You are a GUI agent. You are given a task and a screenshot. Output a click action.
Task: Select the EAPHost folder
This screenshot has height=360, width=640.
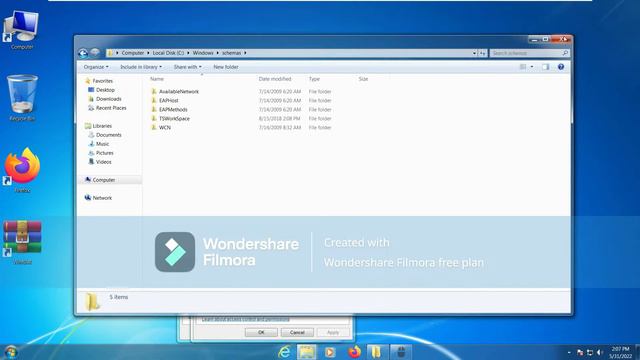[x=169, y=100]
